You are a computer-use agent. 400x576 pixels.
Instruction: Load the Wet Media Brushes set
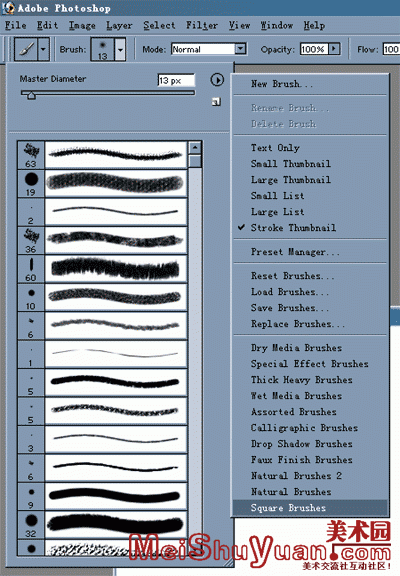pos(311,396)
